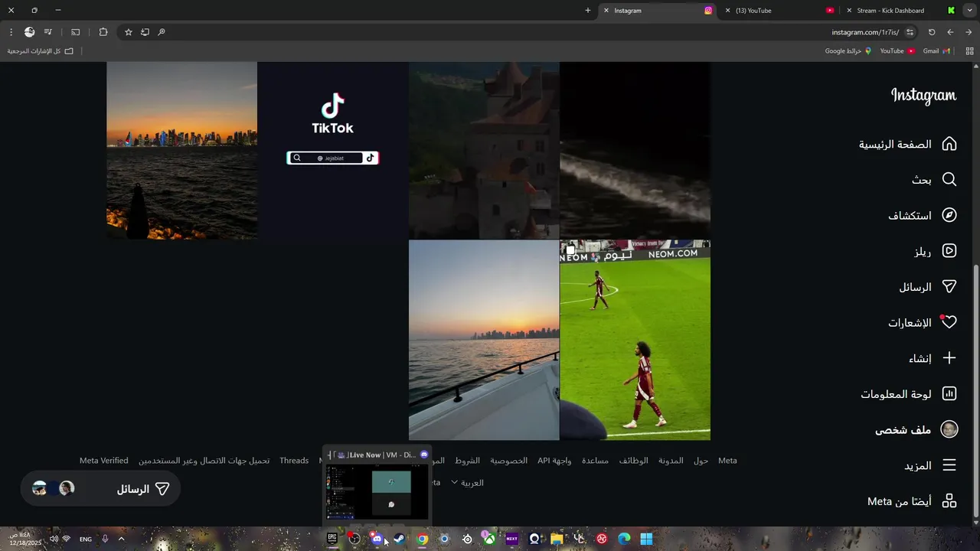The image size is (980, 551).
Task: Open File Explorer from the taskbar
Action: [557, 539]
